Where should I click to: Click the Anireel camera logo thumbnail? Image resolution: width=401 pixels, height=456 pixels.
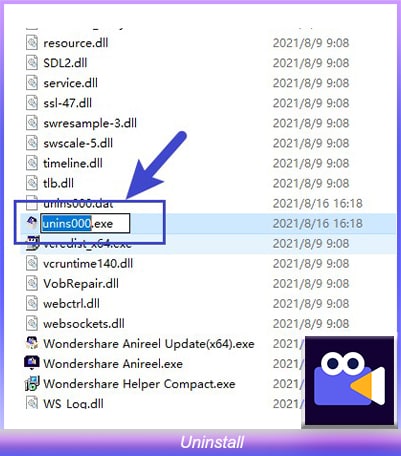(x=350, y=381)
